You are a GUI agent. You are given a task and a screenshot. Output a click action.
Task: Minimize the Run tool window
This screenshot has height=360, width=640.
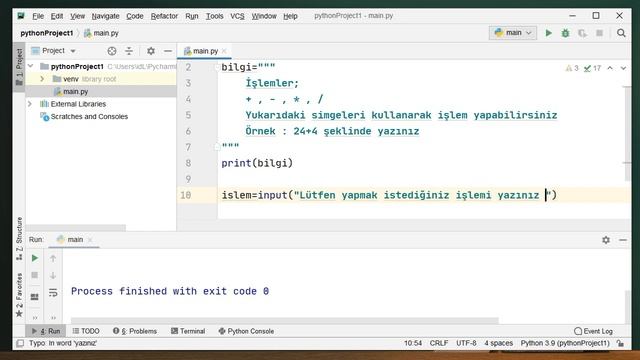pyautogui.click(x=622, y=240)
